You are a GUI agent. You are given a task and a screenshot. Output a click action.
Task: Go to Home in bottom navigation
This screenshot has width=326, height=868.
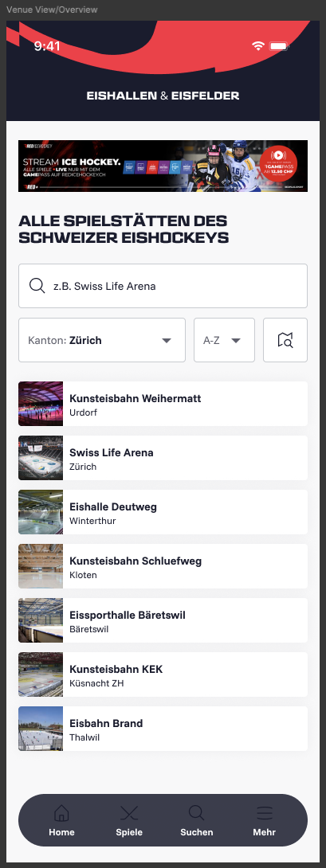(61, 820)
